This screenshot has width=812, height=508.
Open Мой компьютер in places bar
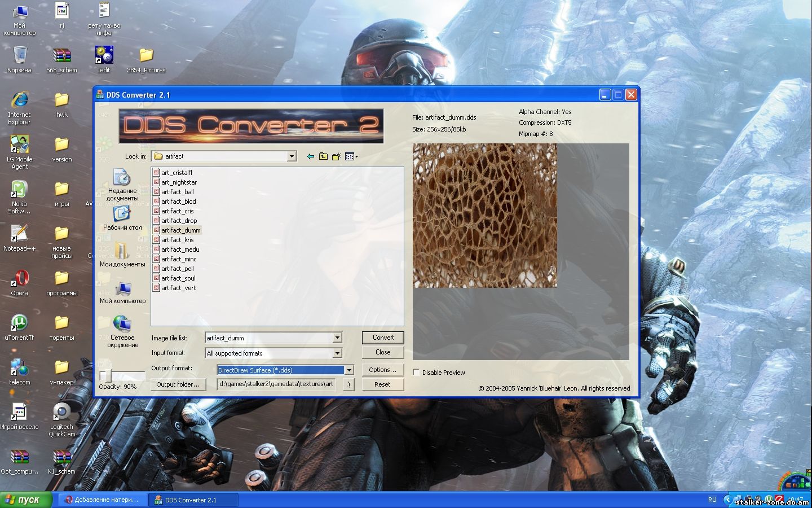[x=122, y=293]
